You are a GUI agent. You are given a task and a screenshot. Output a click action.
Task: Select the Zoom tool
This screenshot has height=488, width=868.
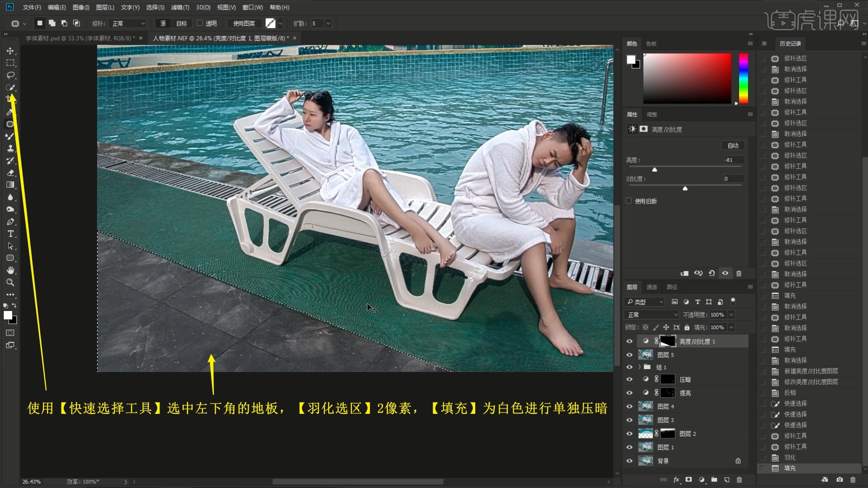tap(10, 282)
